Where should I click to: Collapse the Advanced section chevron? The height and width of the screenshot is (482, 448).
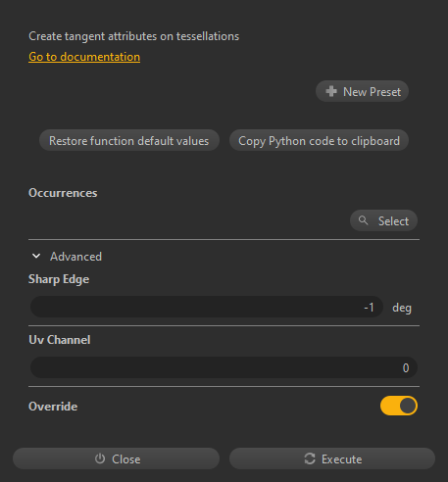tap(36, 257)
